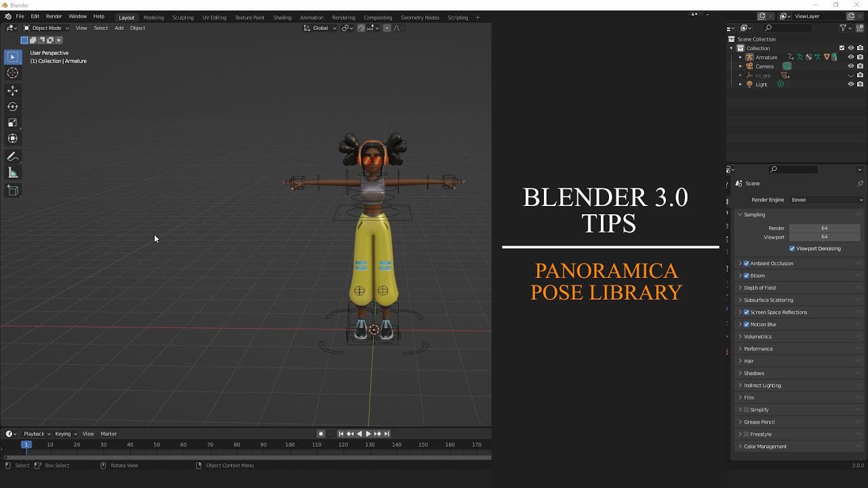Select the set new selection mode icon
The image size is (868, 488).
(x=24, y=40)
